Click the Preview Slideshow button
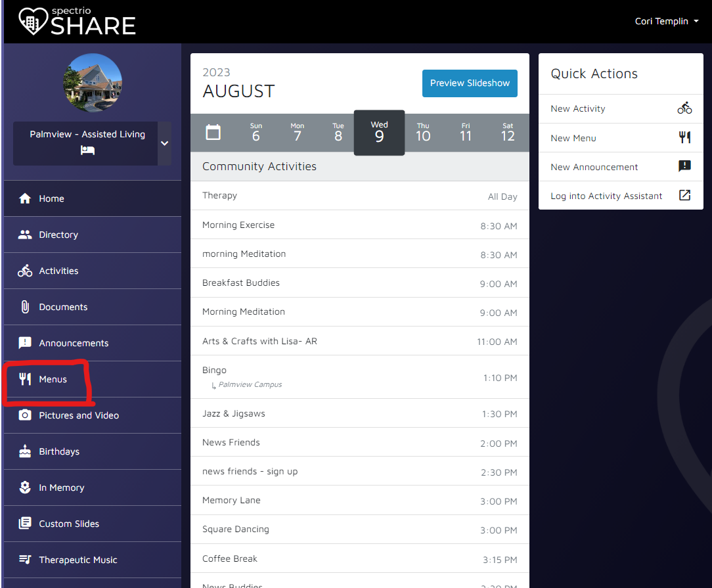The width and height of the screenshot is (712, 588). point(470,83)
